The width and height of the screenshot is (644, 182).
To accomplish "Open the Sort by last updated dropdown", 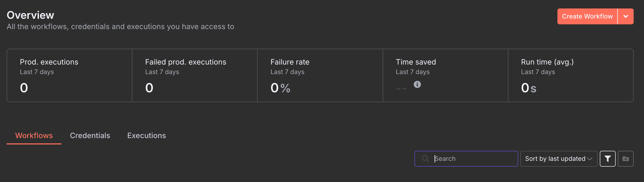I will (x=558, y=158).
